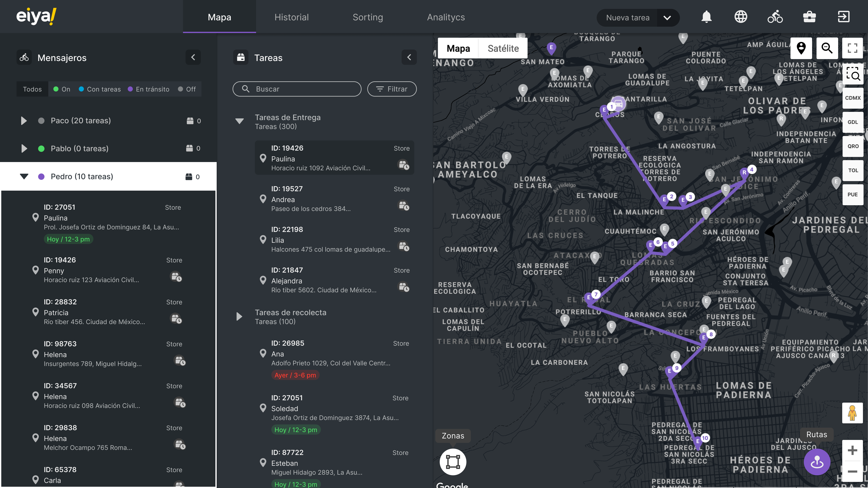Screen dimensions: 868x488
Task: Filter messengers by Off status
Action: 187,89
